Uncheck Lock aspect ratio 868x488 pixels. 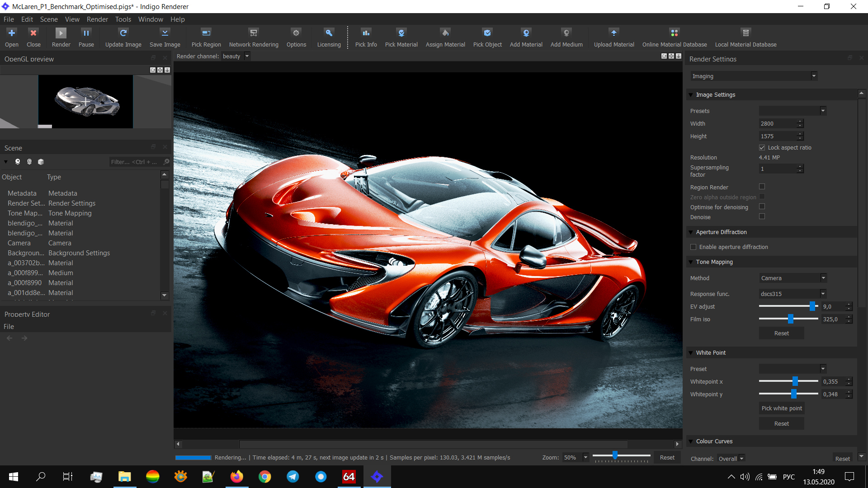tap(762, 148)
